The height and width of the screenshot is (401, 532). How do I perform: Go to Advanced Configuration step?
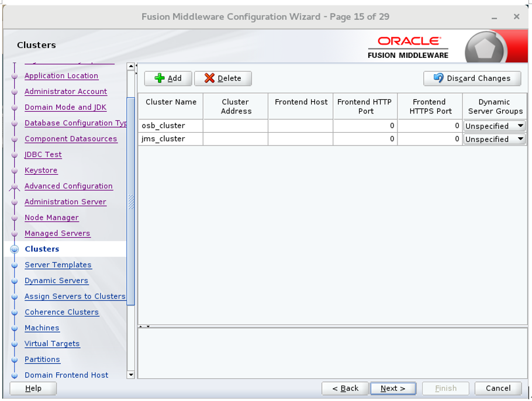(68, 186)
